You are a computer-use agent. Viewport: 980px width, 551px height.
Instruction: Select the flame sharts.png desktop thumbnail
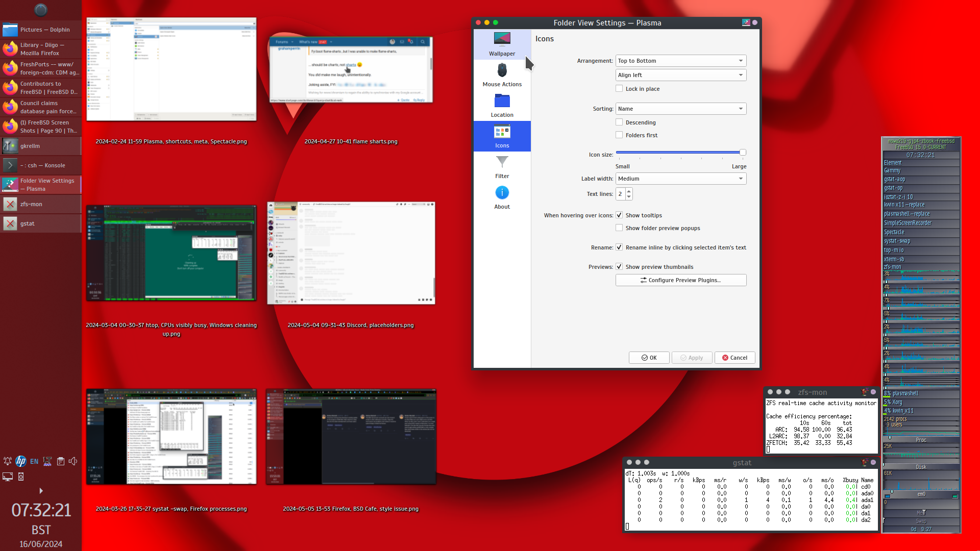pos(351,70)
